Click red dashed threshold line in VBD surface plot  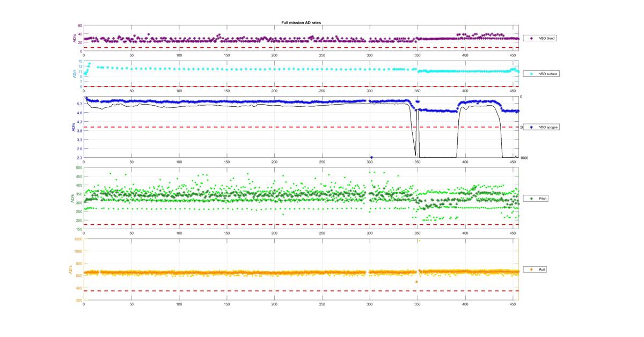point(301,86)
